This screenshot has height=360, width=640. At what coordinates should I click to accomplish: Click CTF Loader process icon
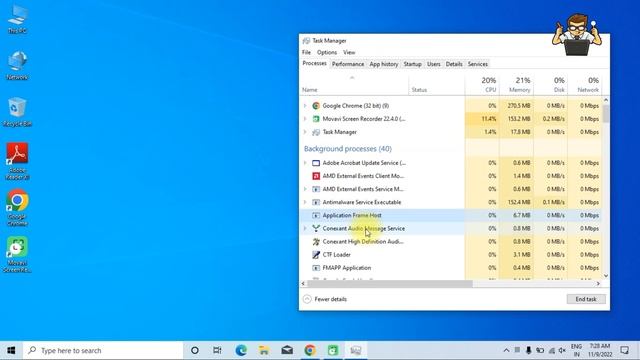point(316,255)
